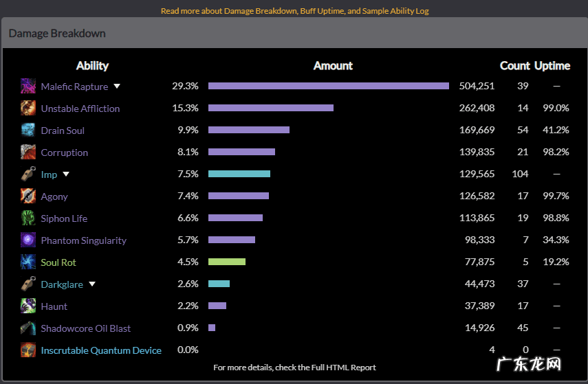The height and width of the screenshot is (384, 588).
Task: Click the green Soul Rot damage bar
Action: [227, 262]
